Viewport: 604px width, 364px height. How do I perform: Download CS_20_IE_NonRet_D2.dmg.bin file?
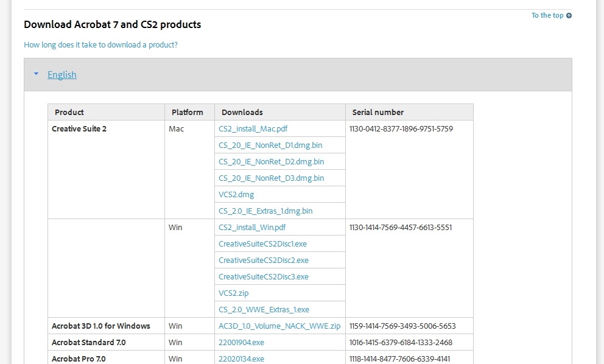click(x=271, y=162)
